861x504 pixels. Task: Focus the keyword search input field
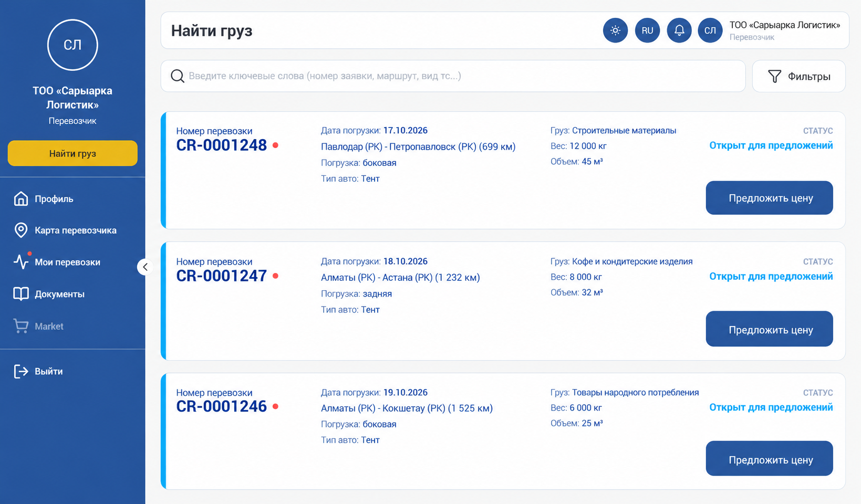point(453,76)
